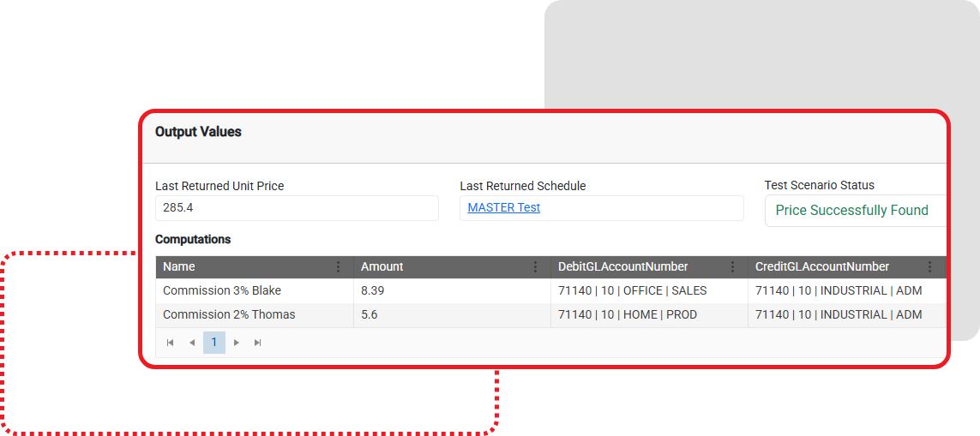Image resolution: width=980 pixels, height=436 pixels.
Task: Open the Amount column menu icon
Action: [535, 267]
